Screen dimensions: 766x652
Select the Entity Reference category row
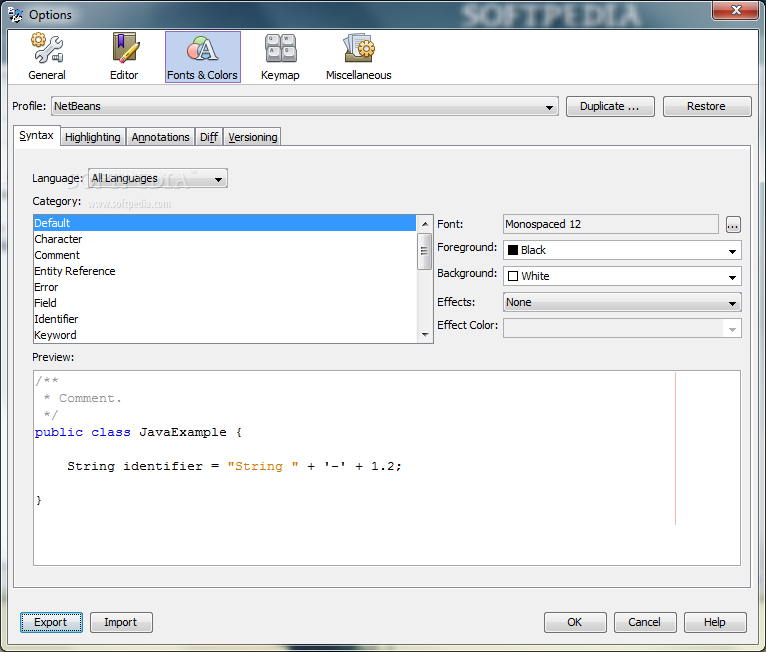[225, 271]
